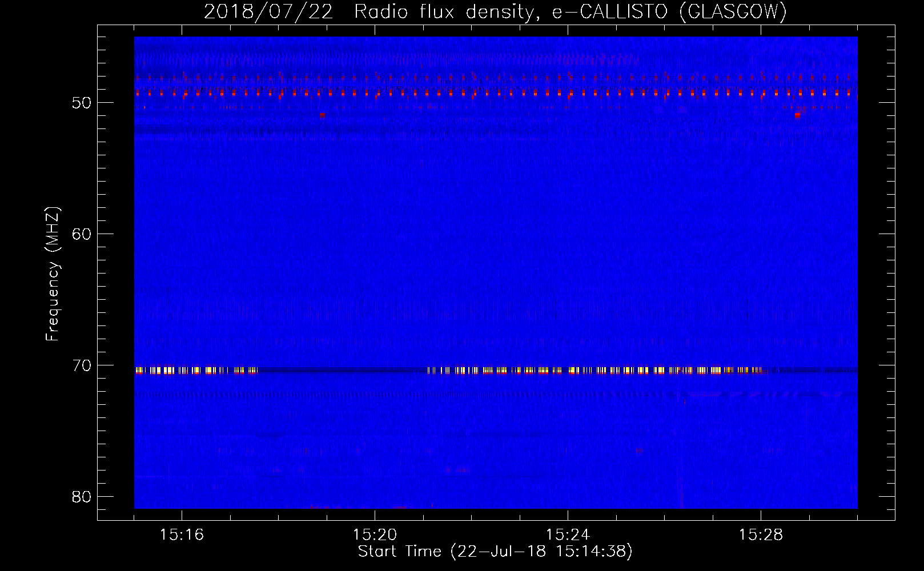Click the 15:28 time tick label

(761, 535)
